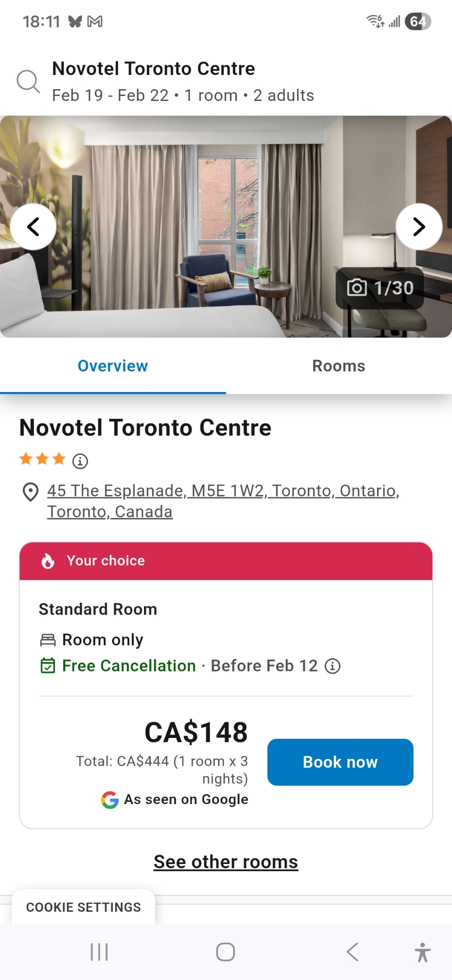The image size is (452, 980).
Task: Tap the location pin icon
Action: 31,492
